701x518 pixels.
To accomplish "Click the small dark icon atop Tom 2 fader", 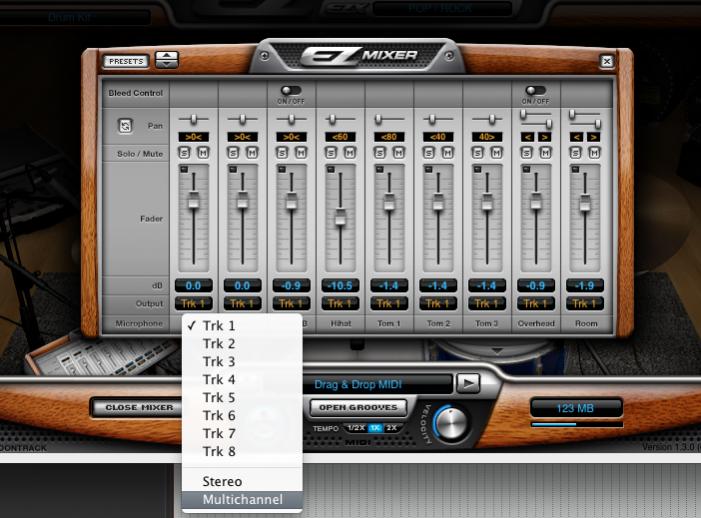I will coord(428,169).
